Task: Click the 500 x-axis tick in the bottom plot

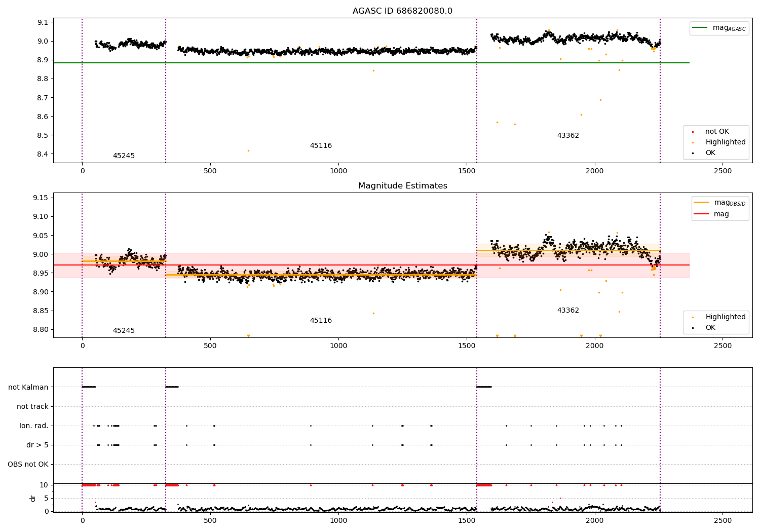Action: [210, 520]
